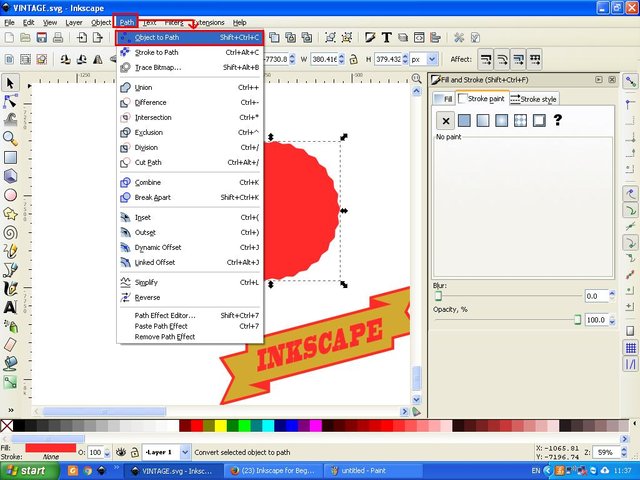This screenshot has width=640, height=480.
Task: Click the Import icon
Action: [82, 38]
